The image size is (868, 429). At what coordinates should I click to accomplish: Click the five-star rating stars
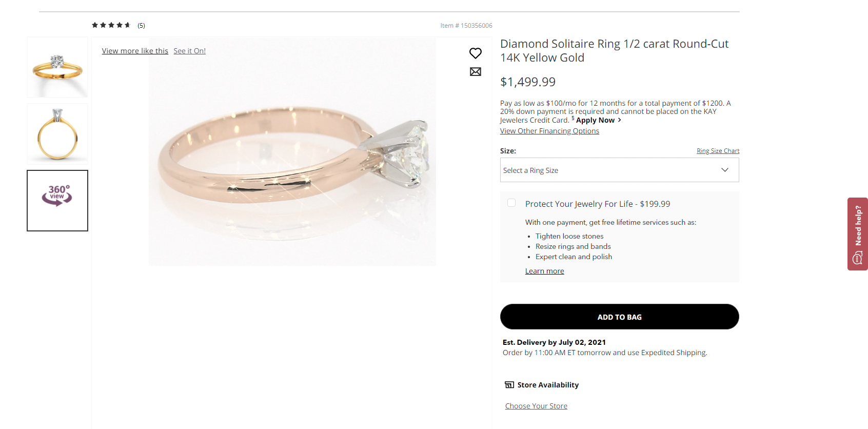pyautogui.click(x=111, y=25)
